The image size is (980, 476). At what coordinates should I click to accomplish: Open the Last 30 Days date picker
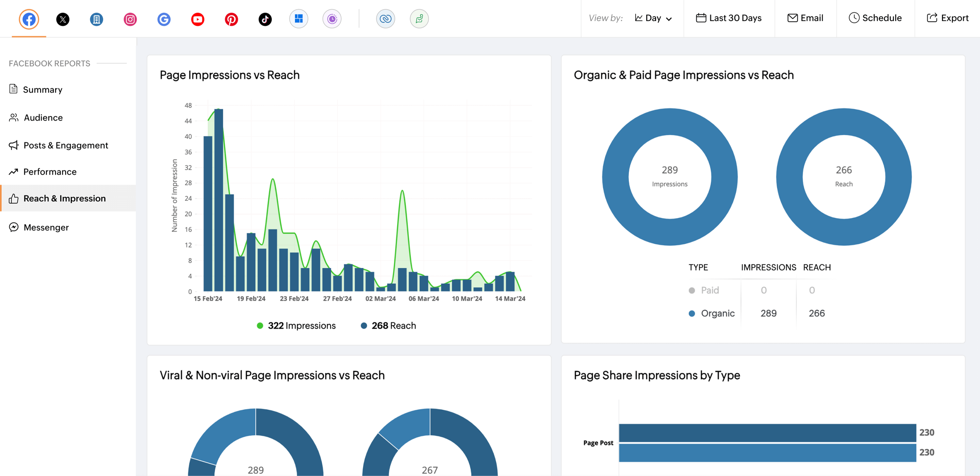729,18
